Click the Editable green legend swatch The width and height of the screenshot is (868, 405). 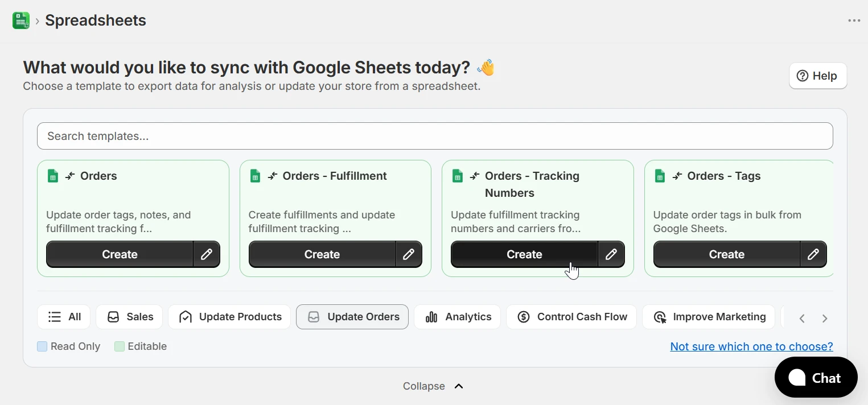click(x=120, y=346)
